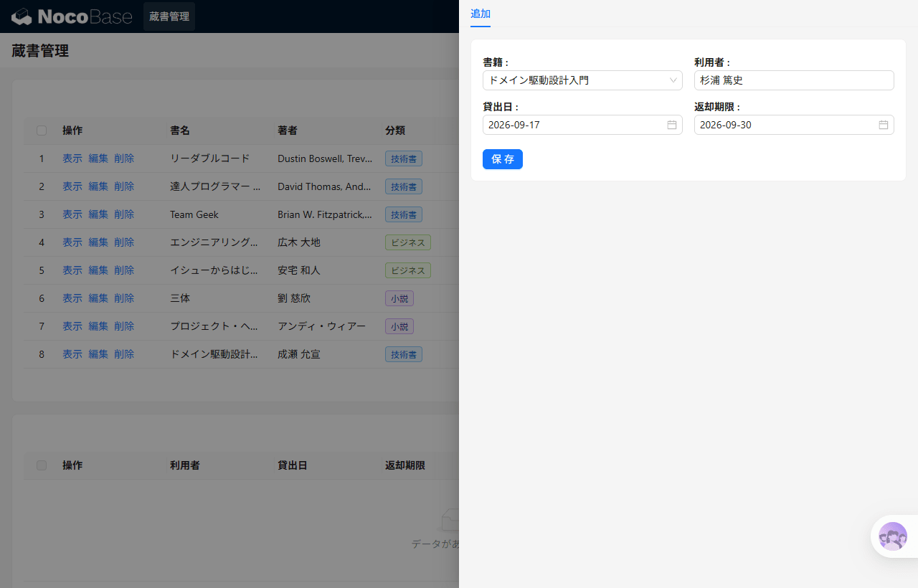Click the 保存 button
918x588 pixels.
(503, 159)
